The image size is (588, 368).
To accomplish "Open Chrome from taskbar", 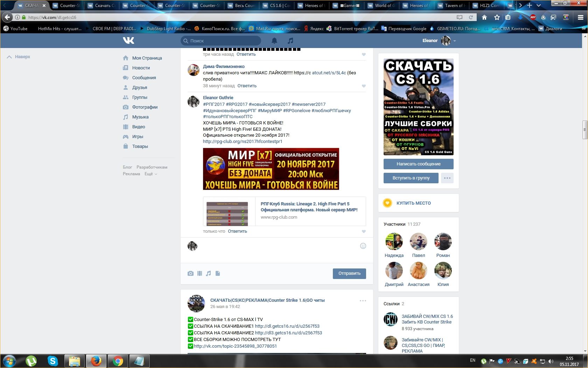I will coord(118,361).
